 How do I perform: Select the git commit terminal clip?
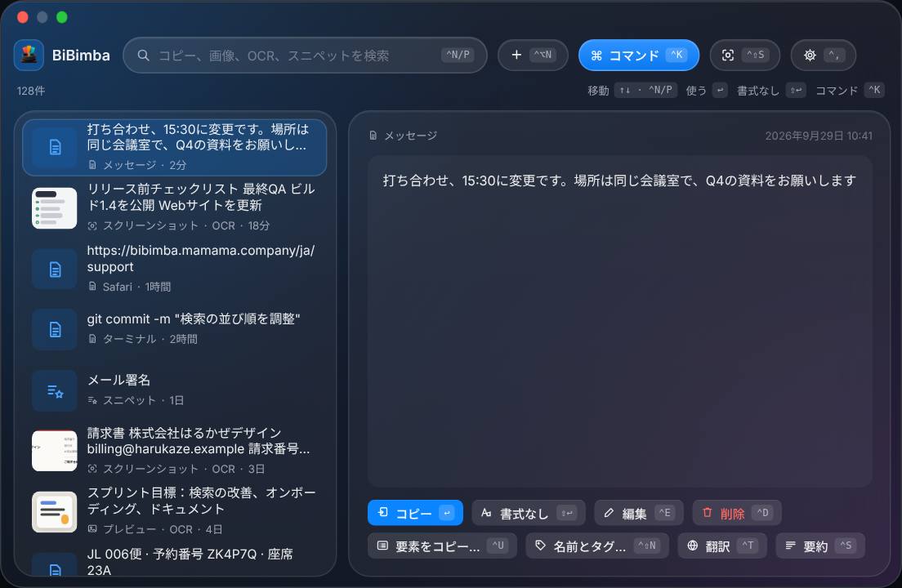(174, 329)
